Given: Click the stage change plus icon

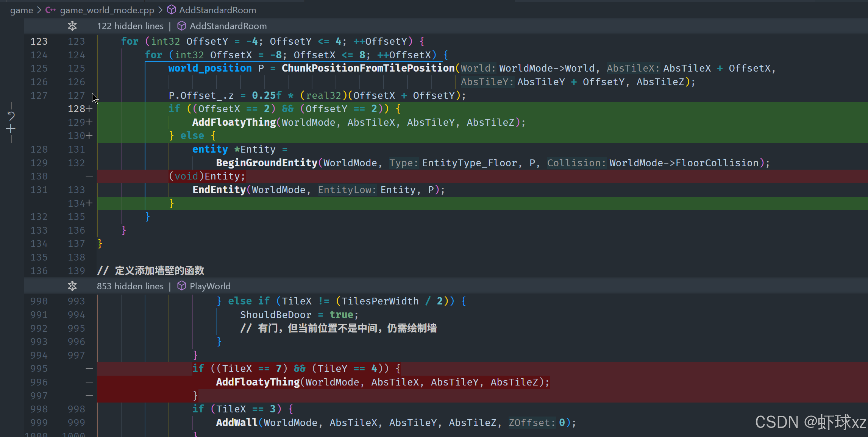Looking at the screenshot, I should [11, 129].
